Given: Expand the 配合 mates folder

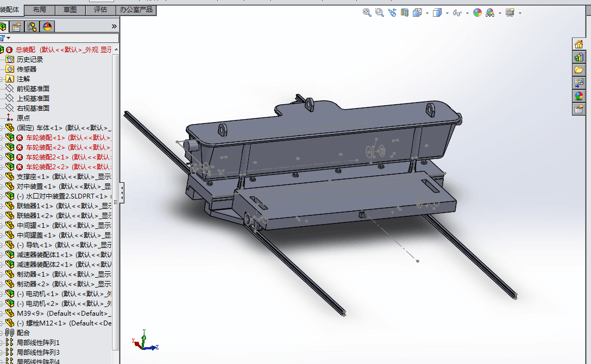Looking at the screenshot, I should point(1,333).
